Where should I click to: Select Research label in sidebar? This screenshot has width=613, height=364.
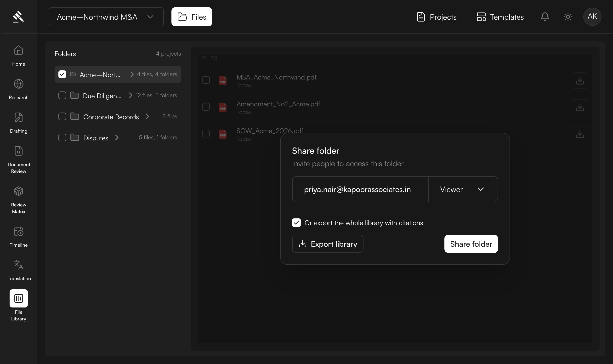(x=19, y=97)
